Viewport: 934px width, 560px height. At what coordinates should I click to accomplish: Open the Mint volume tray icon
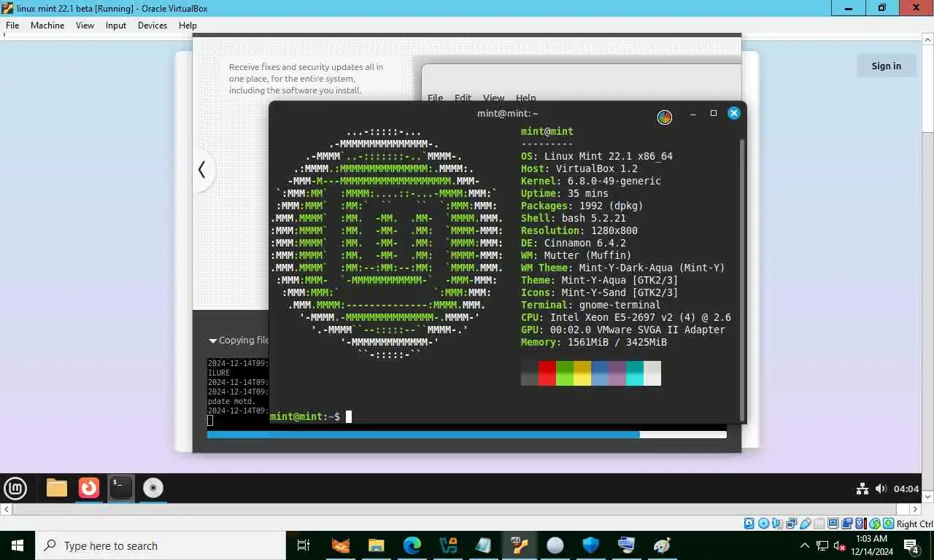[x=881, y=489]
